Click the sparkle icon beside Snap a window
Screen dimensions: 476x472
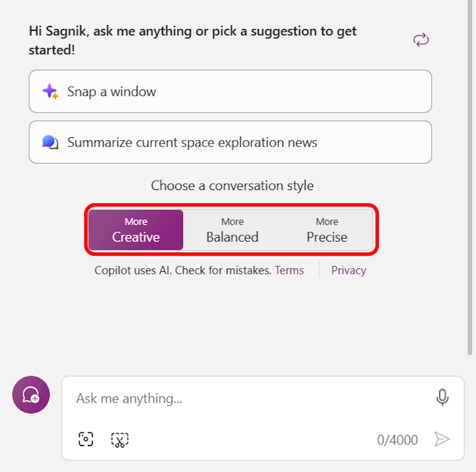(50, 91)
